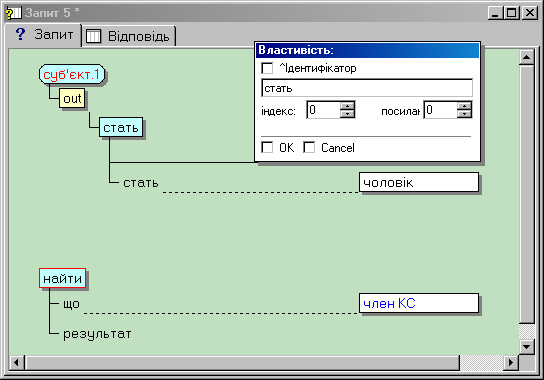Switch to the Запит tab
This screenshot has width=544, height=380.
click(x=43, y=35)
